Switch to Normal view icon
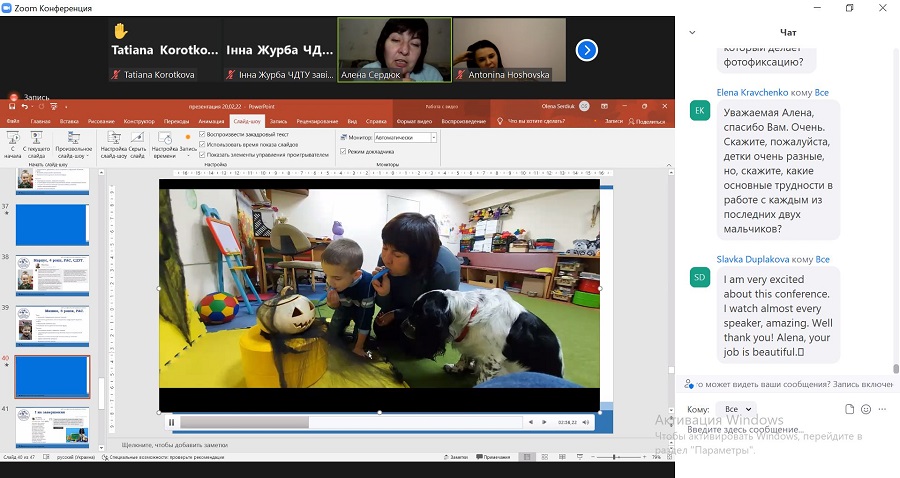 click(x=526, y=457)
